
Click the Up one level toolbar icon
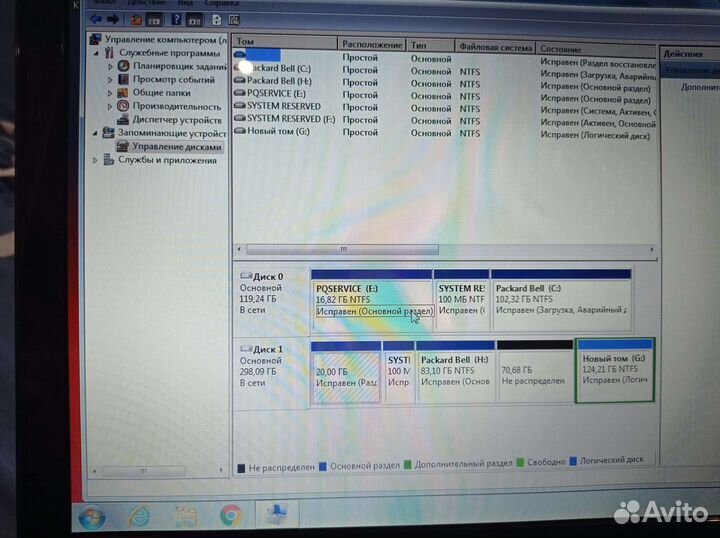[x=136, y=20]
